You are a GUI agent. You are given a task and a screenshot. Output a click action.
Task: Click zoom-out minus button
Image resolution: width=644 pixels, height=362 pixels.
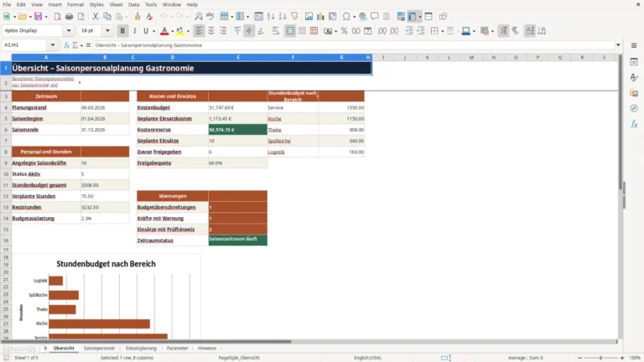(x=580, y=358)
